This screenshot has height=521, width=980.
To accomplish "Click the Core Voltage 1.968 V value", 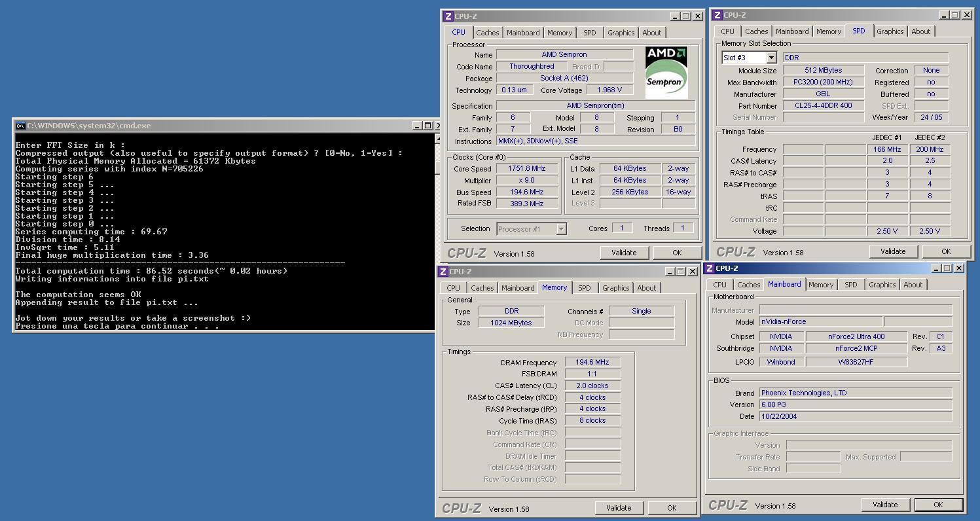I will (x=610, y=90).
